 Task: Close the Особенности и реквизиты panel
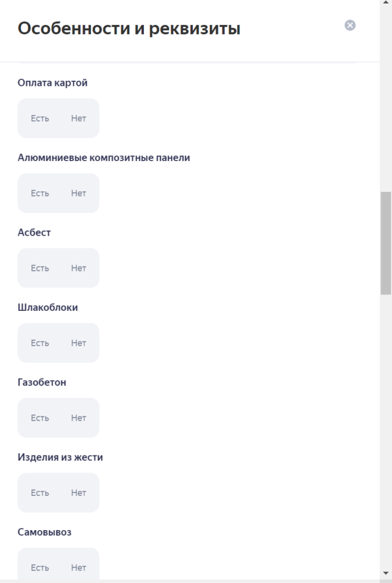(350, 25)
